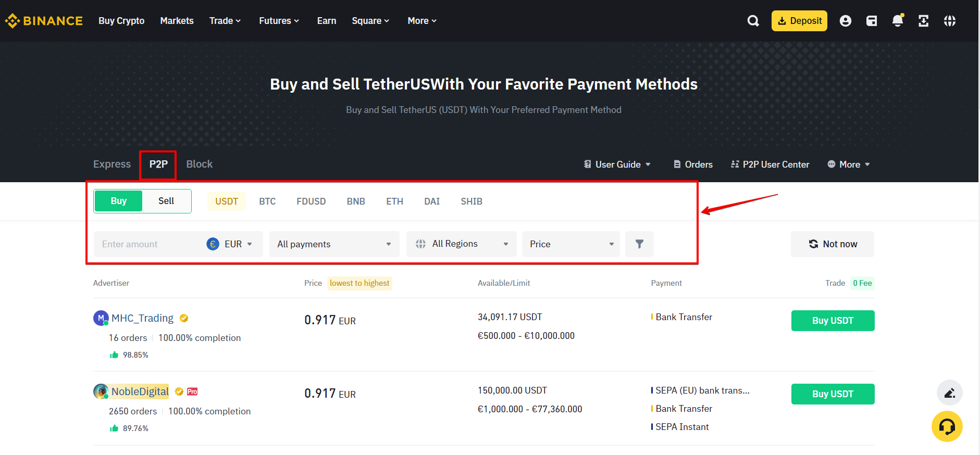Click MHC_Trading verified badge

click(x=184, y=318)
